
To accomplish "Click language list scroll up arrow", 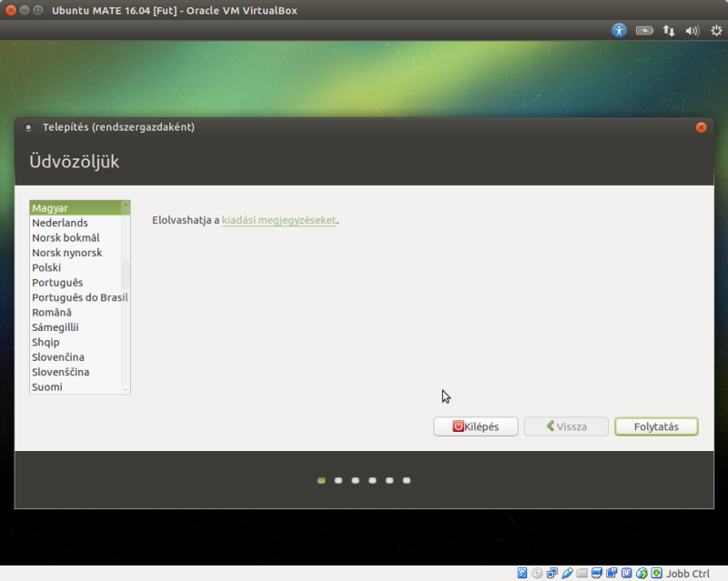I will (x=126, y=205).
